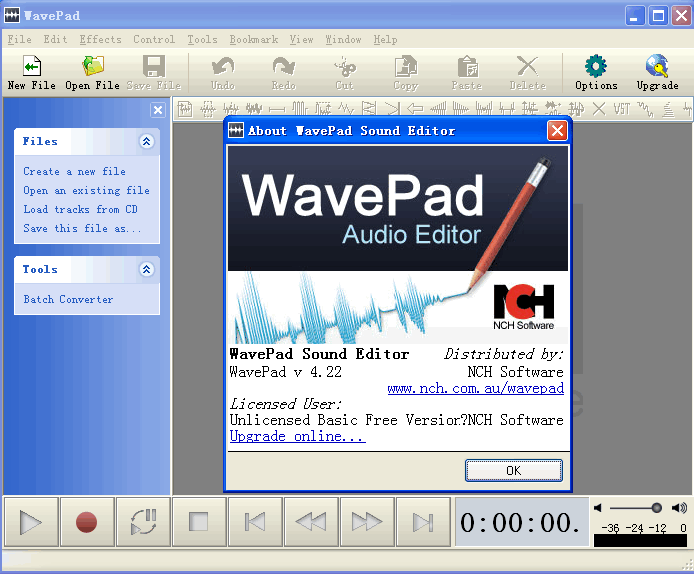The height and width of the screenshot is (574, 694).
Task: Open the Effects menu
Action: pos(100,40)
